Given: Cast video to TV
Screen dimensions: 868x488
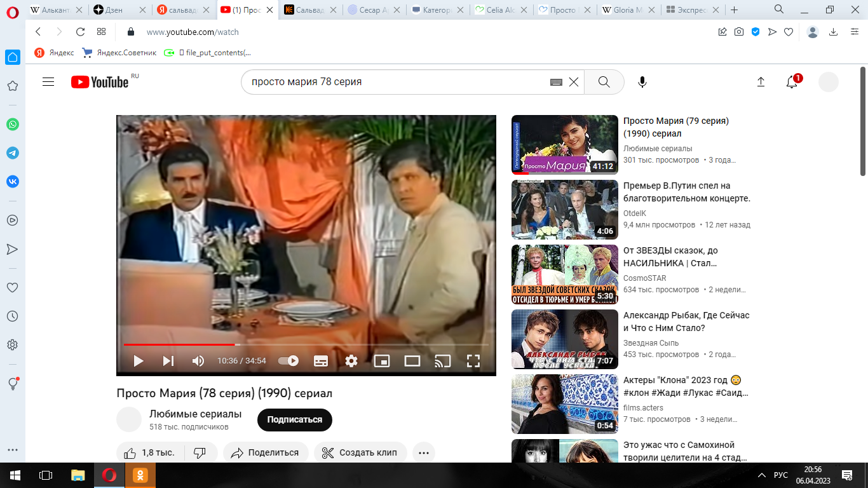Looking at the screenshot, I should (x=443, y=361).
